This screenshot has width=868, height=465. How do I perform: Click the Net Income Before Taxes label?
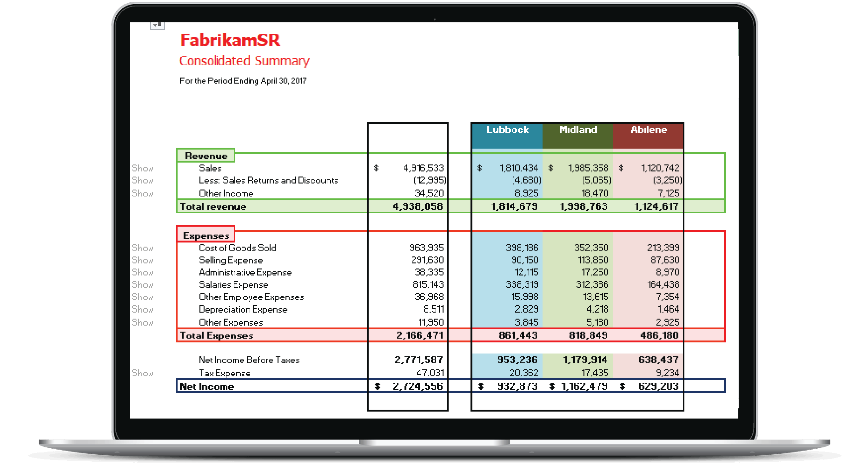(x=249, y=360)
